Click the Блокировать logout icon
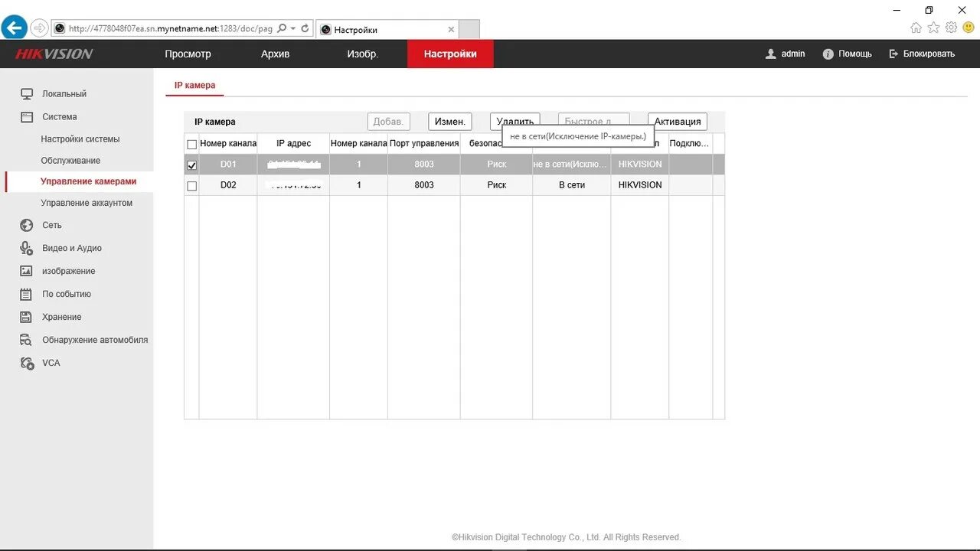The height and width of the screenshot is (551, 980). pyautogui.click(x=893, y=54)
